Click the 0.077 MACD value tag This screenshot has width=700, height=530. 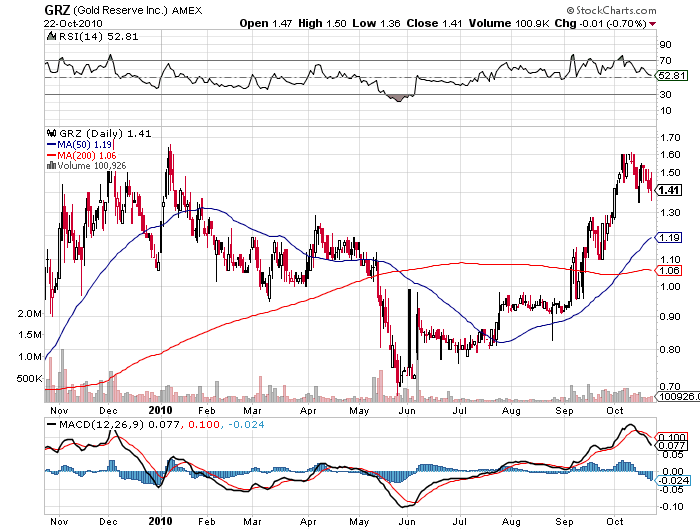671,446
